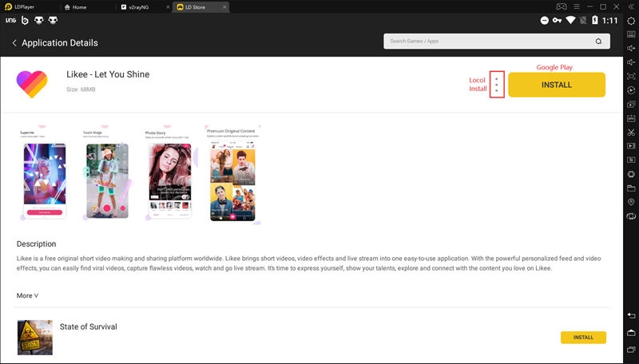
Task: Switch to the v2rayNG tab
Action: coord(138,7)
